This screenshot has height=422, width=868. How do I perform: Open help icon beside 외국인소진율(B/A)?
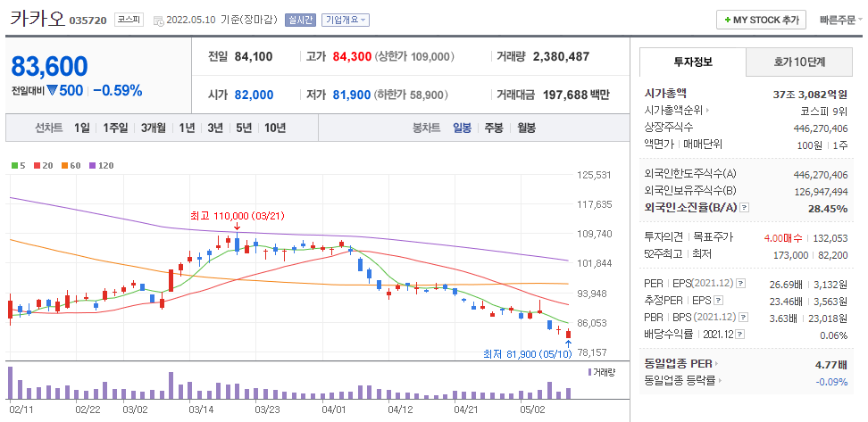[745, 208]
